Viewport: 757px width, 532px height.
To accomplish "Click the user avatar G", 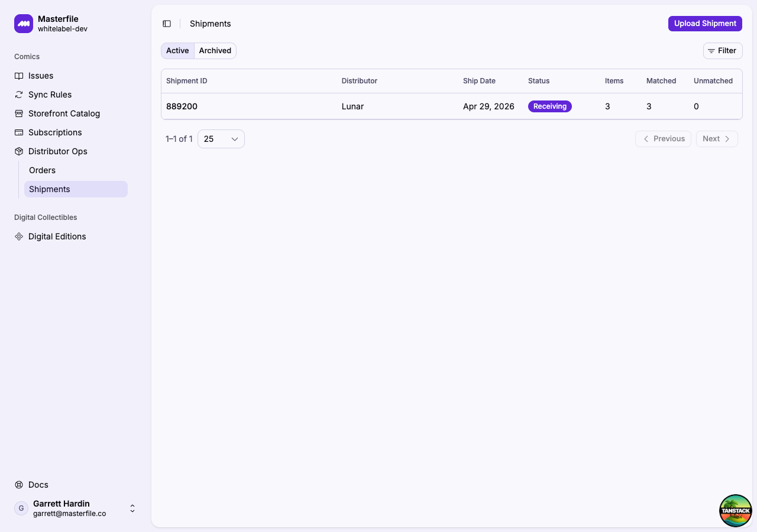I will click(x=21, y=508).
